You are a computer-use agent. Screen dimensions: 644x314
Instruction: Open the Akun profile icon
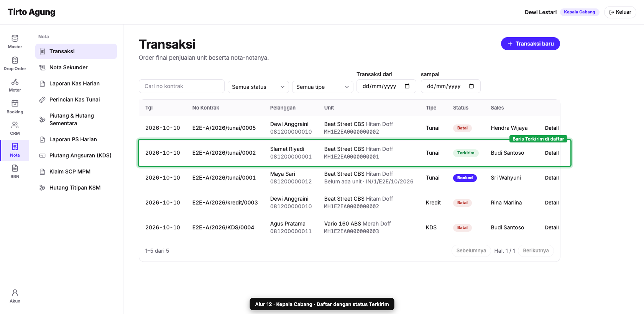pyautogui.click(x=15, y=293)
